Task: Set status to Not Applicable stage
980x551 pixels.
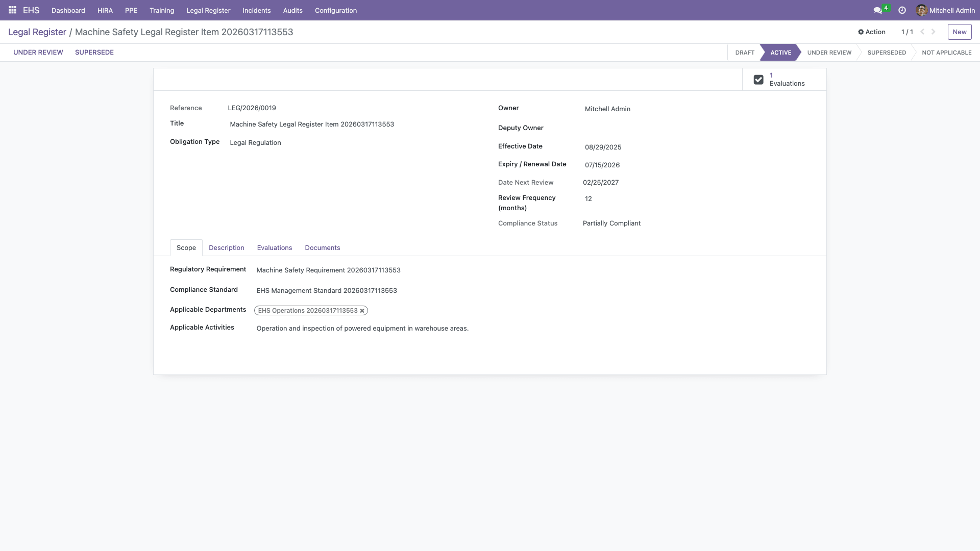Action: pyautogui.click(x=946, y=53)
